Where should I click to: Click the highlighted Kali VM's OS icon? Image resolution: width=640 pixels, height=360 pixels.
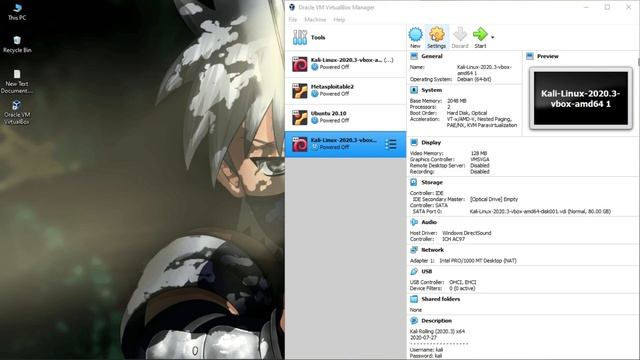[300, 144]
